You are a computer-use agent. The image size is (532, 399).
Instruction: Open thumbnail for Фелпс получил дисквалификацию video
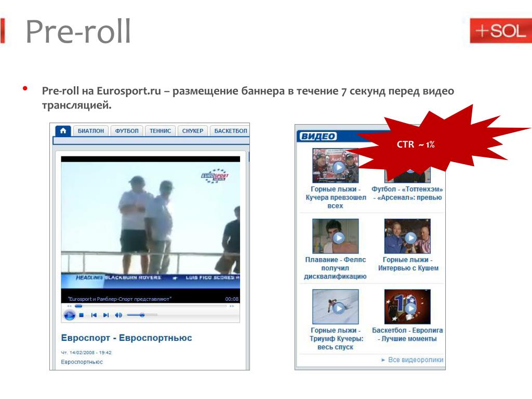coord(335,236)
